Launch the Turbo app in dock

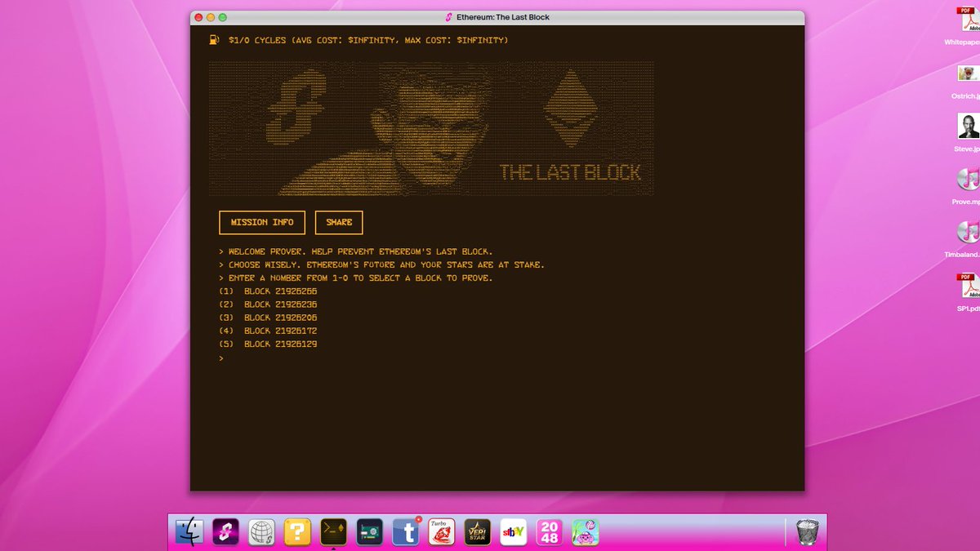point(442,532)
